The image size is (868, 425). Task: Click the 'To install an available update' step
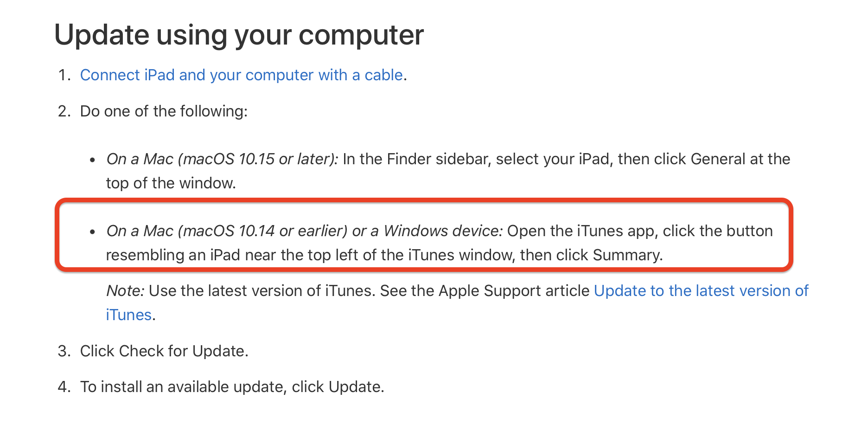point(232,387)
